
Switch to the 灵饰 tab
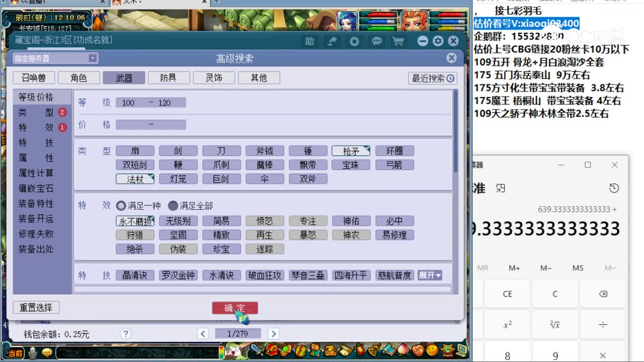pos(214,78)
